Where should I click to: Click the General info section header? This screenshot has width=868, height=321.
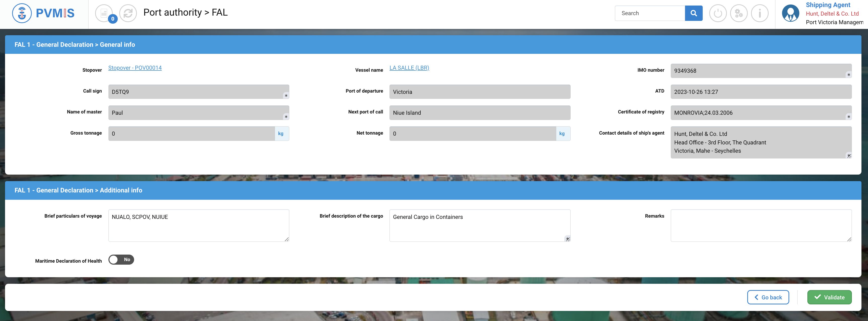tap(74, 45)
